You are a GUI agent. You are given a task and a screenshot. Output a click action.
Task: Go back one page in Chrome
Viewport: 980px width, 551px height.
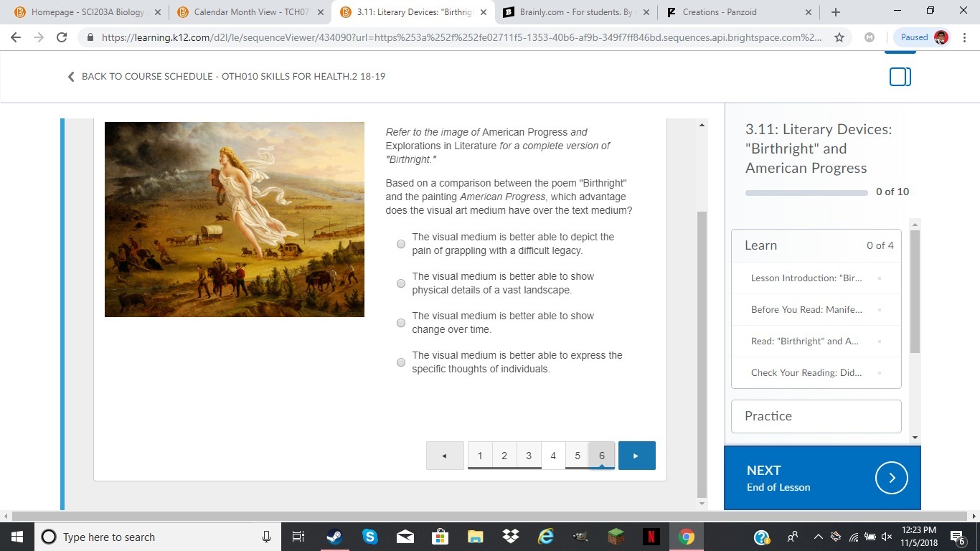(16, 37)
